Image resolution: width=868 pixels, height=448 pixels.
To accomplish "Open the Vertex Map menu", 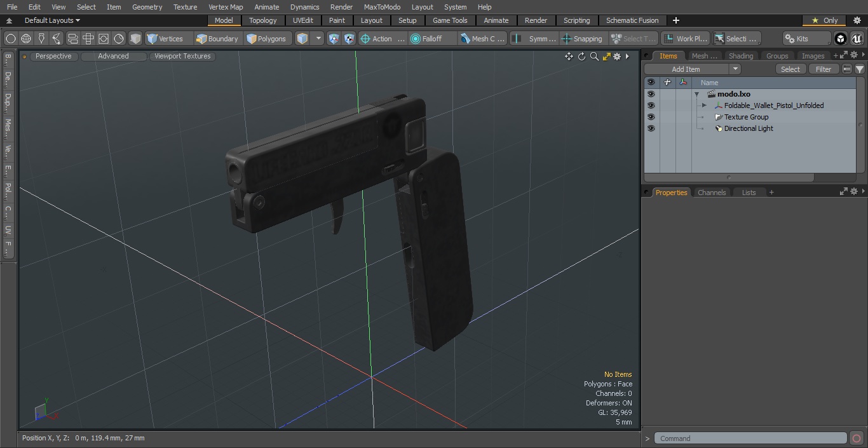I will click(x=226, y=7).
